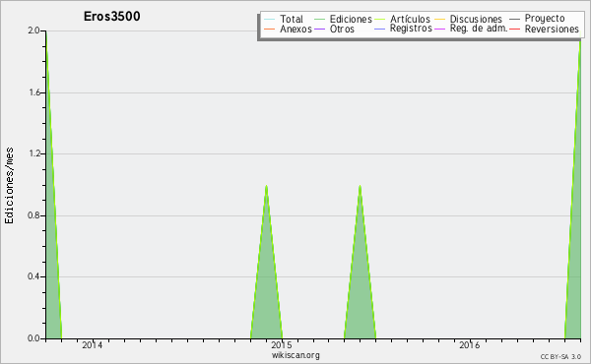Click the 2.0 y-axis value
The width and height of the screenshot is (591, 364).
(33, 30)
